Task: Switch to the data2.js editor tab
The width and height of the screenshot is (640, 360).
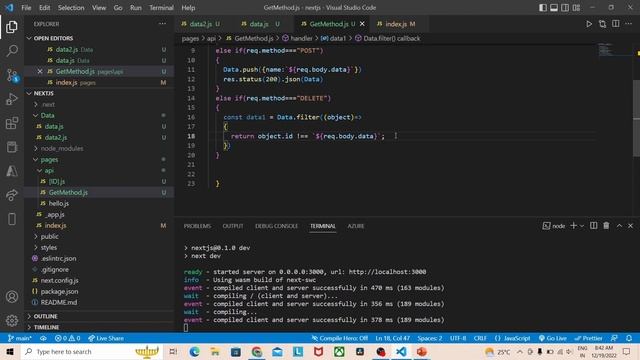Action: [201, 24]
